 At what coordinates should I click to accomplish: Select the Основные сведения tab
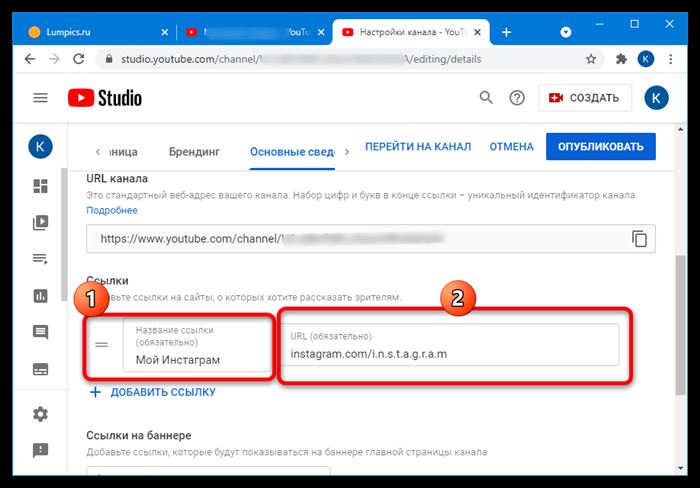tap(292, 152)
